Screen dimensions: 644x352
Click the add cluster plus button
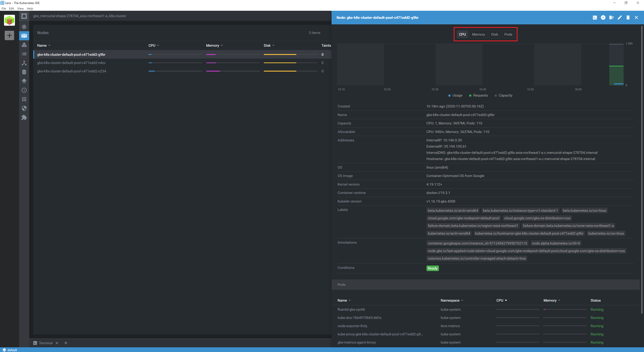pos(9,35)
